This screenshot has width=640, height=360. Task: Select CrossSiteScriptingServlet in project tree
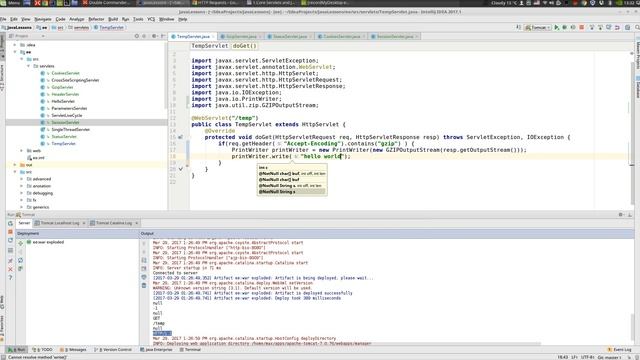75,80
